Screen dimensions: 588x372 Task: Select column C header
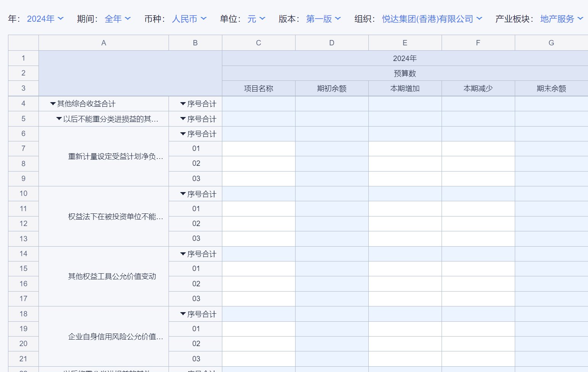tap(259, 43)
